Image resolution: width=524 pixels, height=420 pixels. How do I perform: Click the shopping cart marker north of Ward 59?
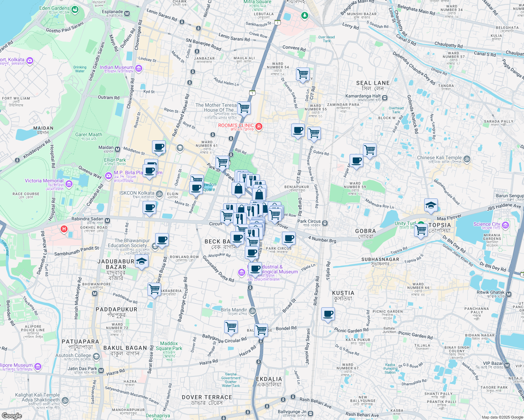click(x=370, y=150)
